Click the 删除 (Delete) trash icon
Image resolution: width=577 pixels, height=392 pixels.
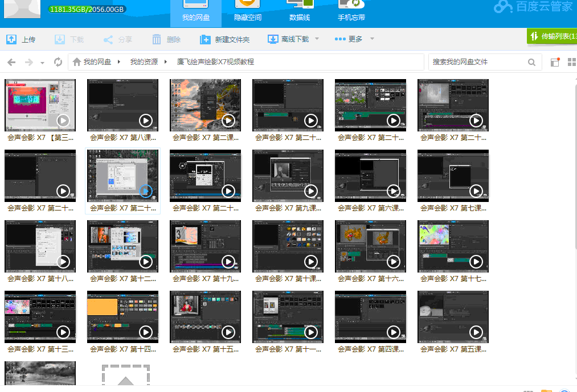click(x=157, y=39)
